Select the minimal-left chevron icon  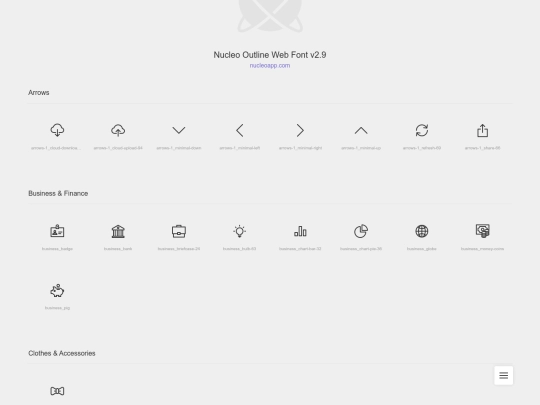tap(240, 130)
